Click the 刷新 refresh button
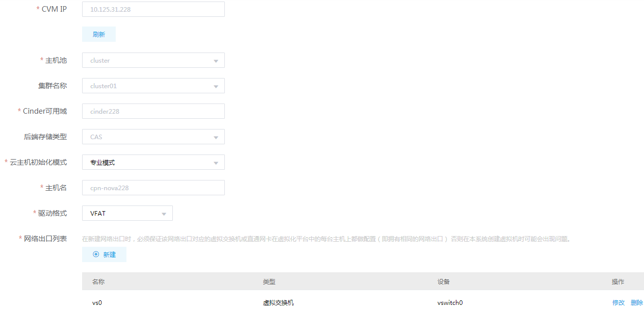Image resolution: width=644 pixels, height=310 pixels. tap(98, 34)
